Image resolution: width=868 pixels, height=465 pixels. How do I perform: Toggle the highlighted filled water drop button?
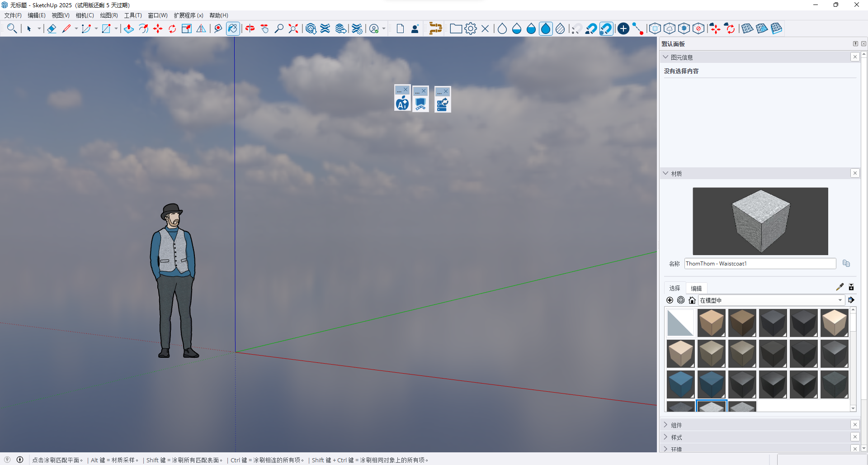546,29
